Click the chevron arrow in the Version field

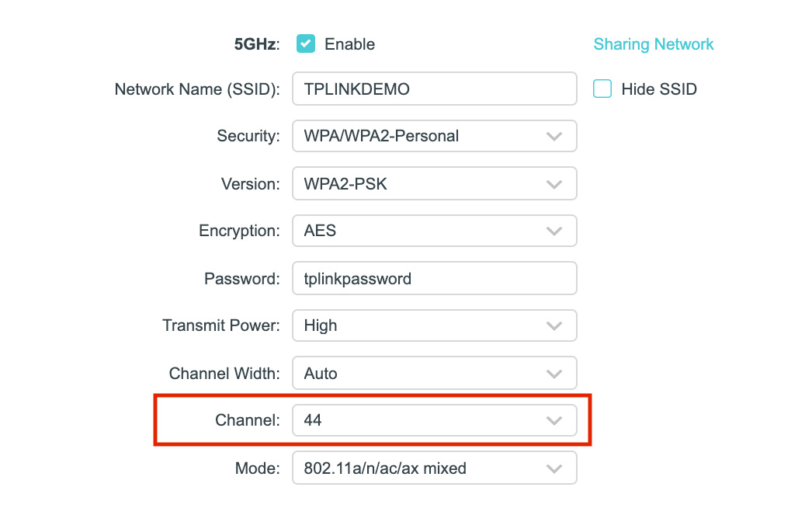[x=553, y=184]
